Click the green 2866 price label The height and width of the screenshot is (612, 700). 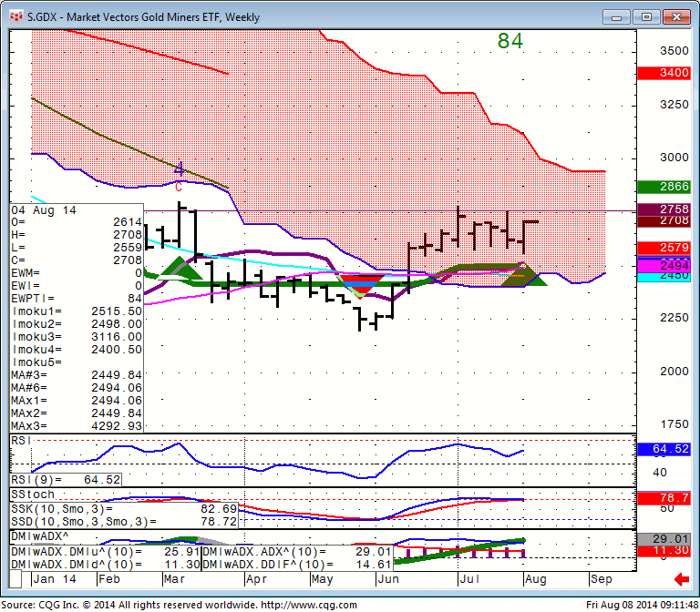point(664,187)
